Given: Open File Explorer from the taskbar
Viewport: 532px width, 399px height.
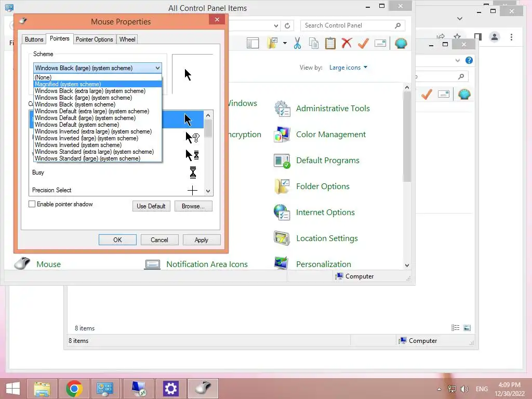Looking at the screenshot, I should (x=42, y=389).
